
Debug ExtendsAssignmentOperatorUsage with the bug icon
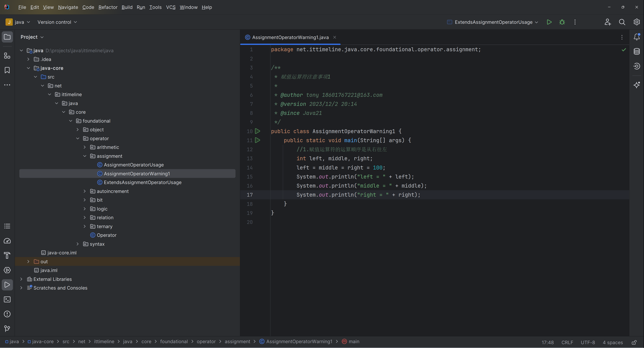point(562,22)
